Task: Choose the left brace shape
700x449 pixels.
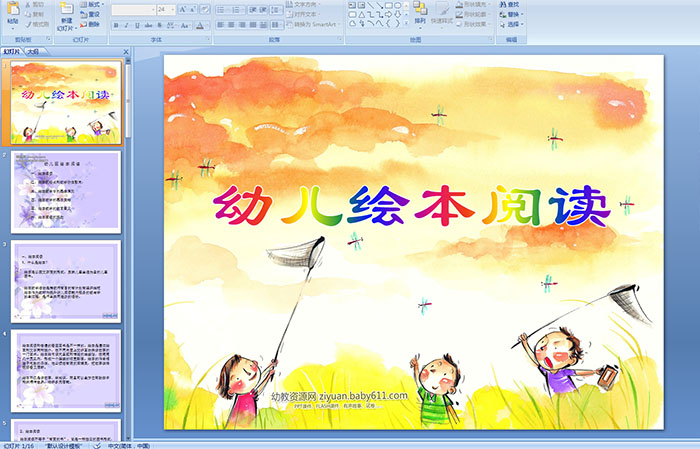Action: [x=388, y=23]
